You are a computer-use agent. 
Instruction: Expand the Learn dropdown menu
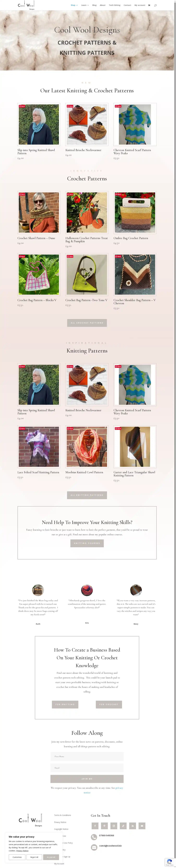(85, 5)
